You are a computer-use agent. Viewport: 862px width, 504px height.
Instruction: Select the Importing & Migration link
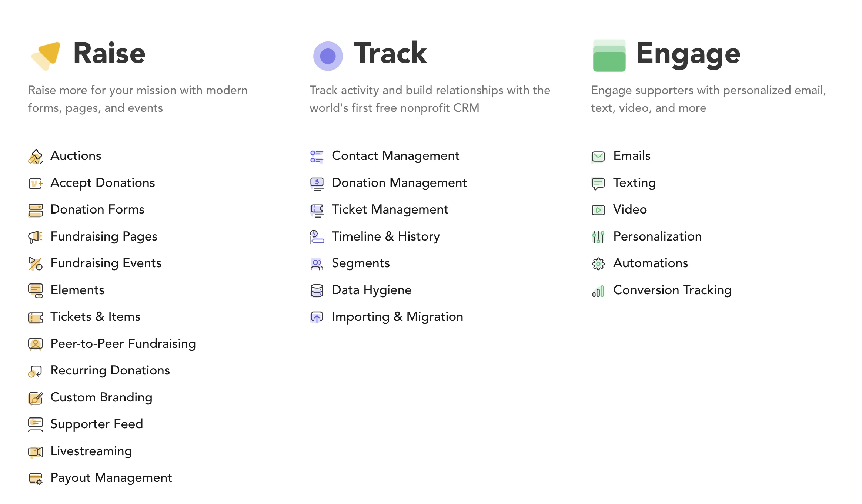(397, 317)
